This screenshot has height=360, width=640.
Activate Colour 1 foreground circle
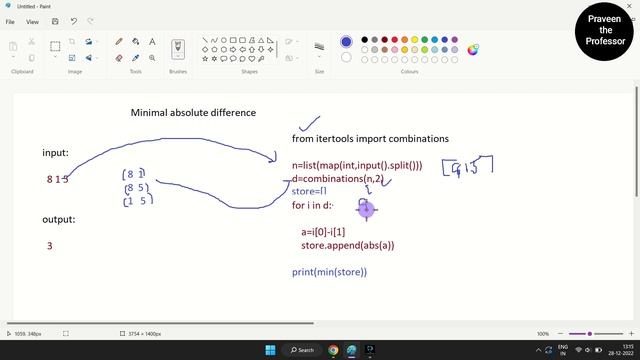coord(346,42)
